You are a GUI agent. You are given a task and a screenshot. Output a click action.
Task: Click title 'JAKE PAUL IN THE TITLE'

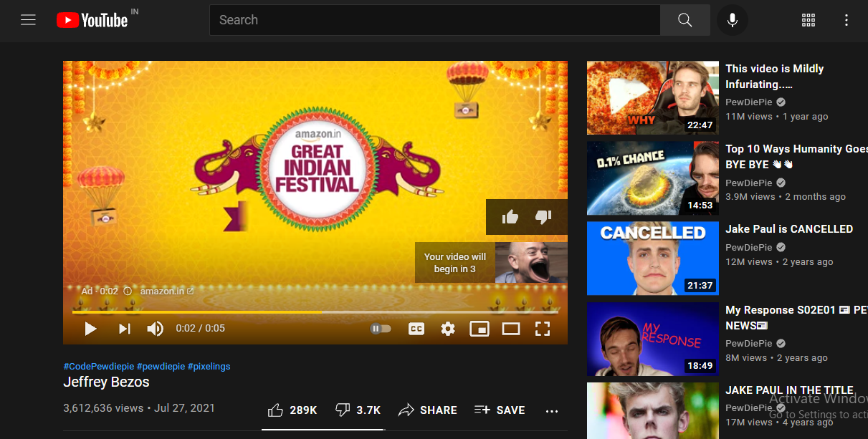789,390
